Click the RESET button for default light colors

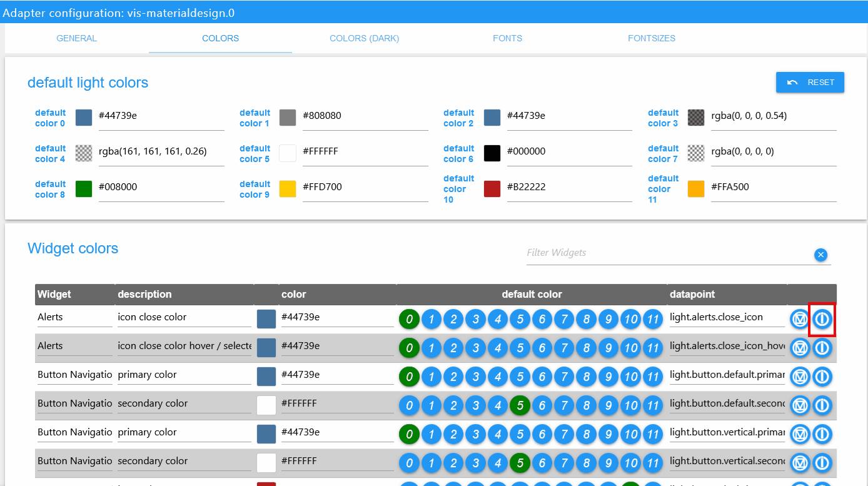[x=810, y=83]
